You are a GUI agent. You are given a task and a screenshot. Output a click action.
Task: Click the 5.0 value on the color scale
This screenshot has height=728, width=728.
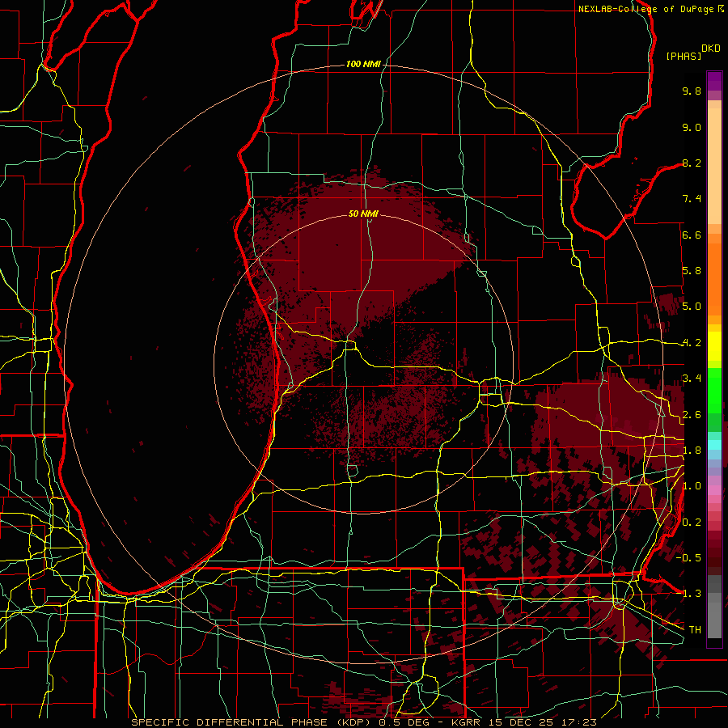point(692,307)
